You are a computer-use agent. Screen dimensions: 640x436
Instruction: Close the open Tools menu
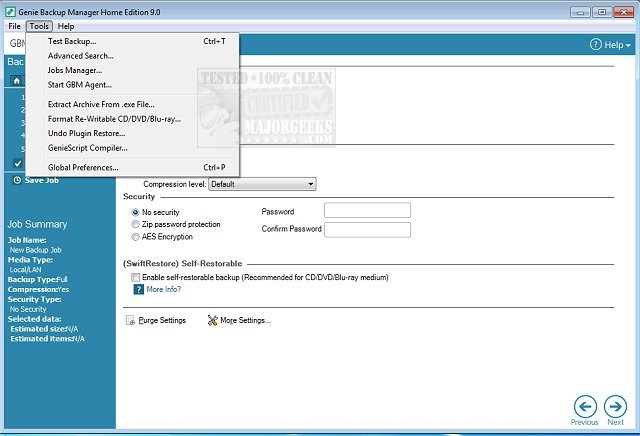pos(39,26)
